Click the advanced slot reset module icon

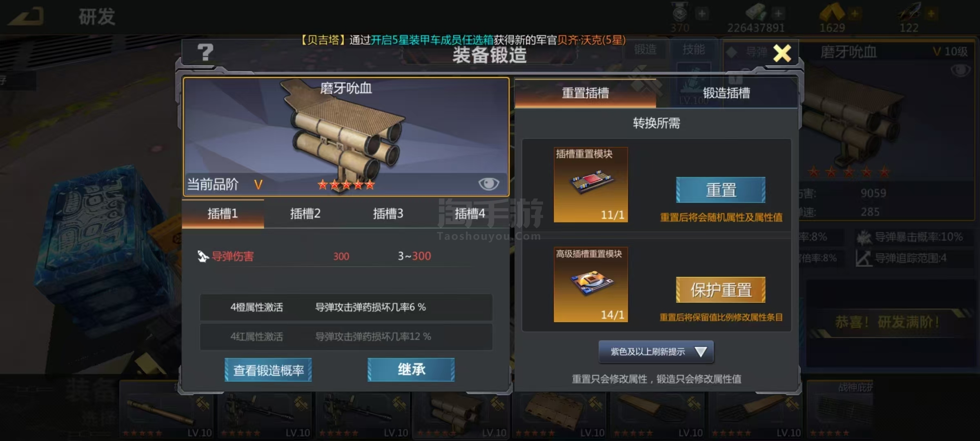point(590,285)
